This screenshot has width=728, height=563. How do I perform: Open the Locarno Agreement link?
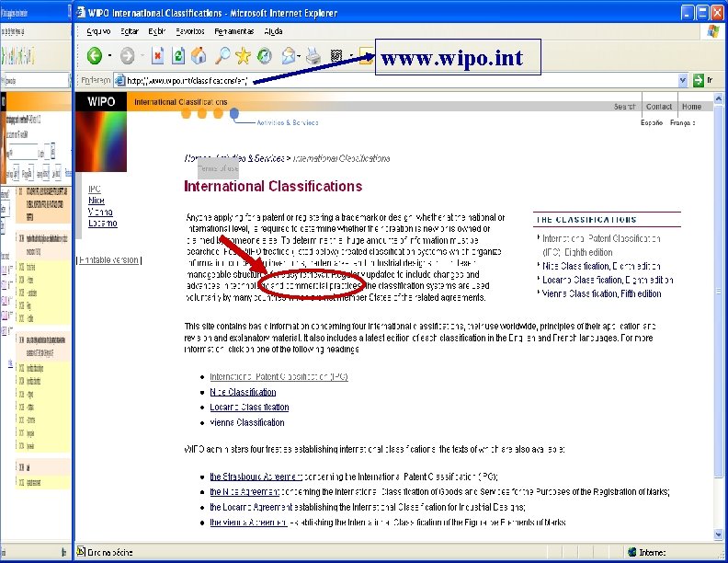click(x=251, y=507)
